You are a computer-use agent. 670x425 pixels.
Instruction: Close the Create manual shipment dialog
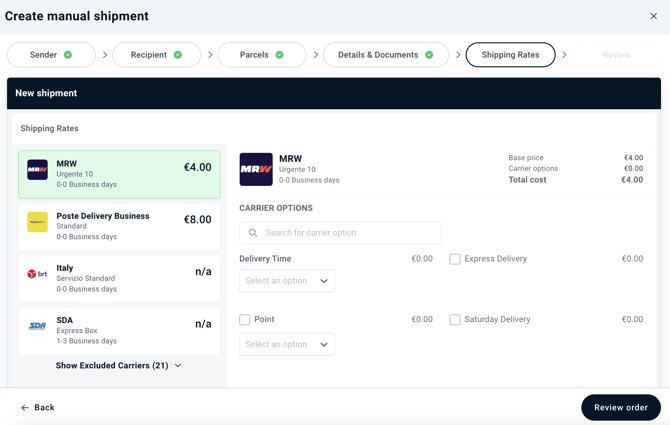pyautogui.click(x=654, y=16)
